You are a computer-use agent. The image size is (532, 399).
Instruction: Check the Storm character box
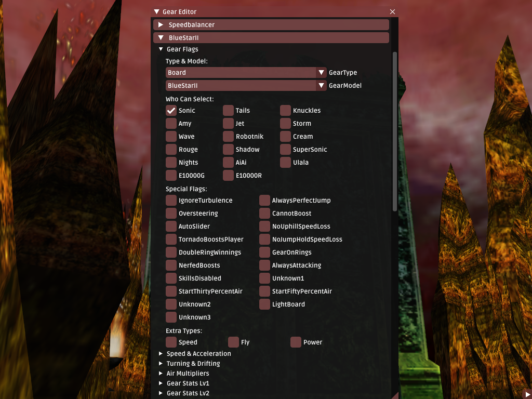click(285, 124)
